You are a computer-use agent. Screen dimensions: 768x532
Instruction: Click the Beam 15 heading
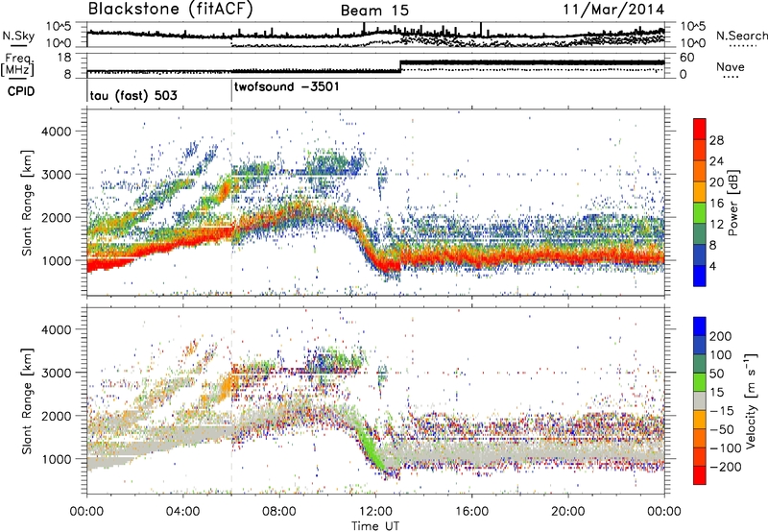click(374, 11)
